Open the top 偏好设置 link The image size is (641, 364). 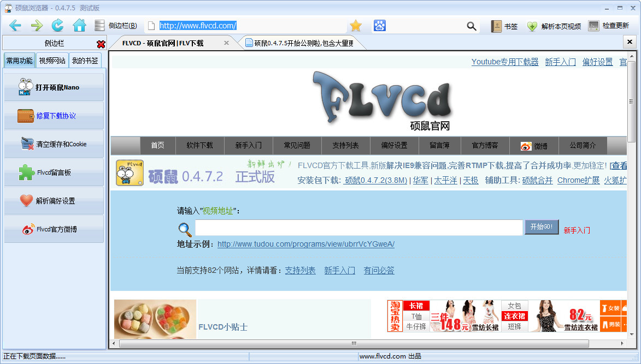(x=598, y=62)
